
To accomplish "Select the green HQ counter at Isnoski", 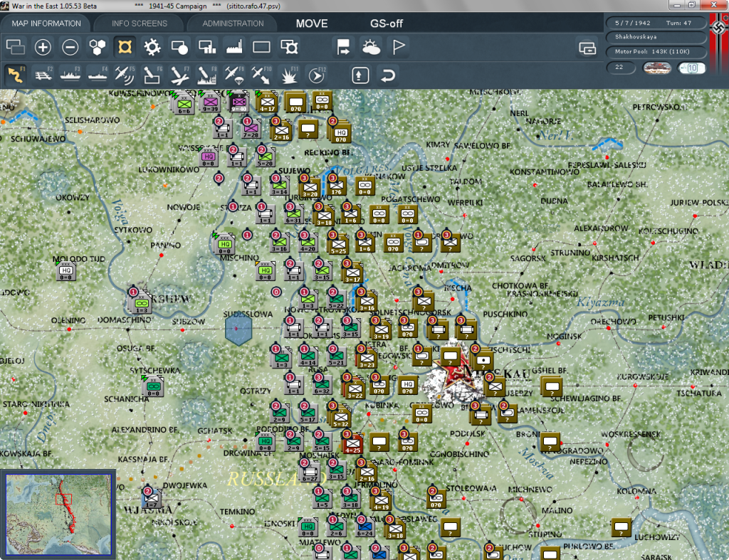I will click(308, 527).
